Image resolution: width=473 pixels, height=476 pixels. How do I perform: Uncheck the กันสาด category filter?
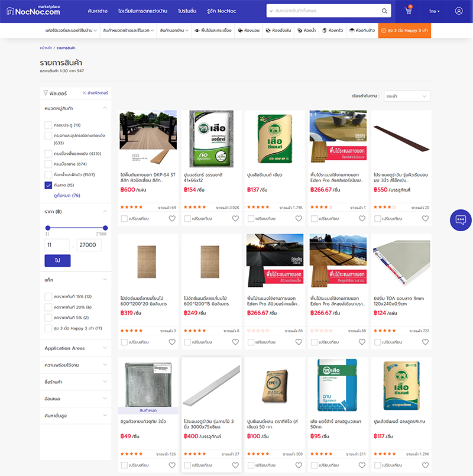[x=48, y=185]
